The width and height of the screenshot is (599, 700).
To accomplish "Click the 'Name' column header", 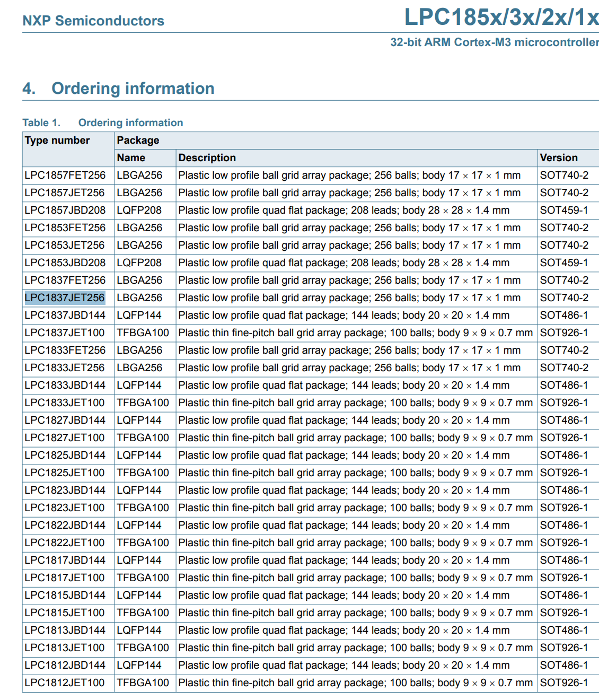I will (x=131, y=157).
